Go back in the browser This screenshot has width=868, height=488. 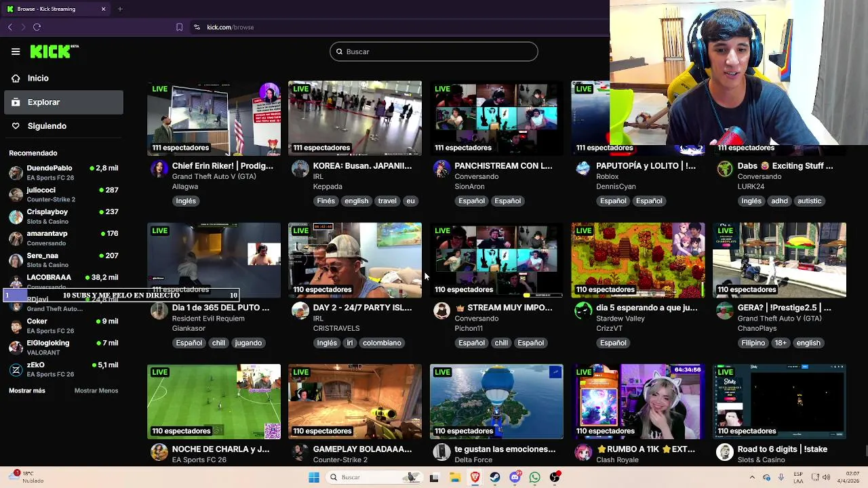click(10, 27)
